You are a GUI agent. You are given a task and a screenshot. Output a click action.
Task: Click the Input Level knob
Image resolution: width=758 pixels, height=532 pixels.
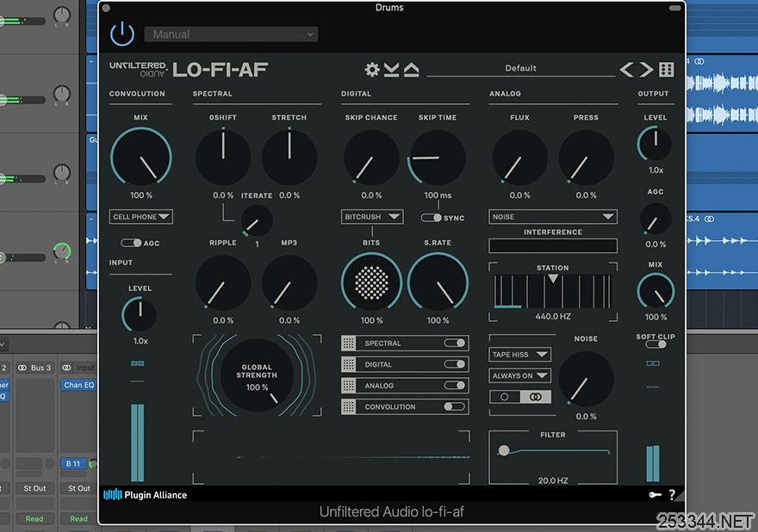coord(140,314)
